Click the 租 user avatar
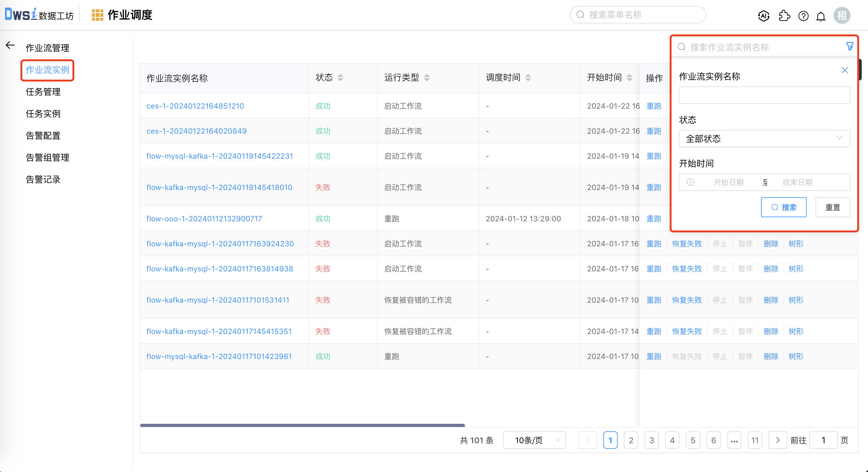 pyautogui.click(x=841, y=15)
